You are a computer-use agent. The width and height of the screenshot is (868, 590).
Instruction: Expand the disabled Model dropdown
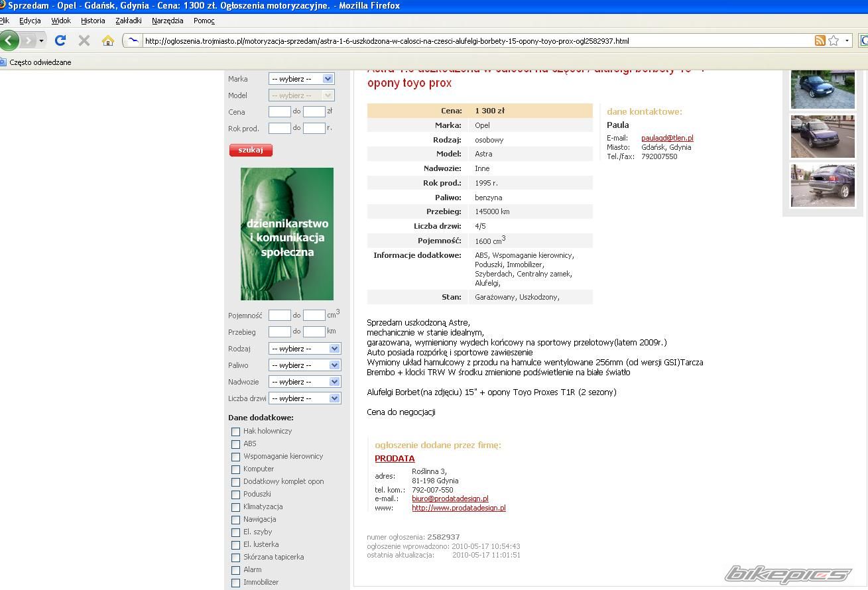point(301,95)
